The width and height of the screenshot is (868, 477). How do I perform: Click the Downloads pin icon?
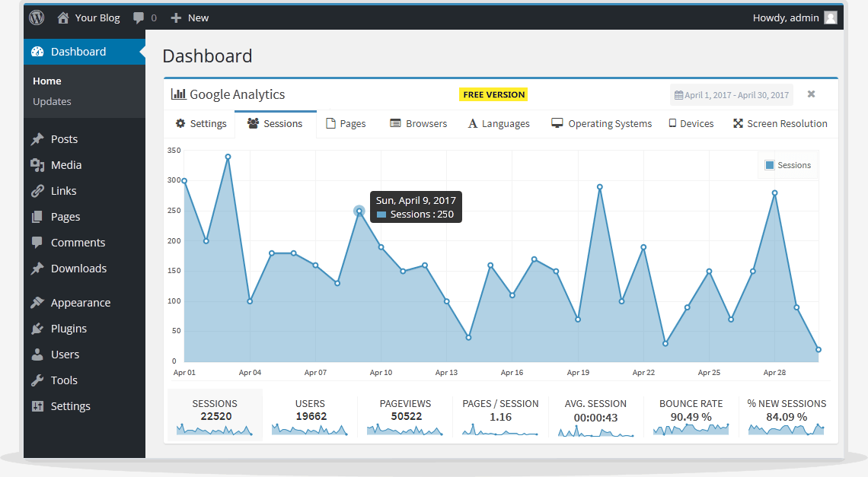coord(37,269)
